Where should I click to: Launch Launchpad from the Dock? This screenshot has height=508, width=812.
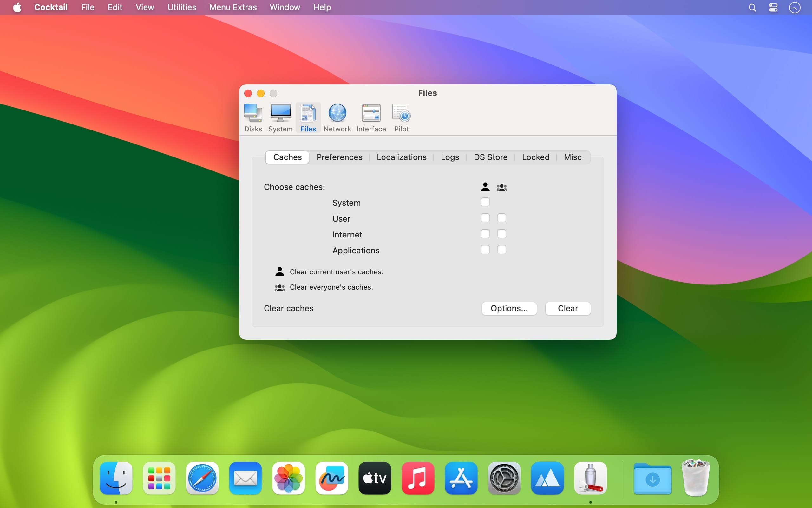(x=159, y=478)
